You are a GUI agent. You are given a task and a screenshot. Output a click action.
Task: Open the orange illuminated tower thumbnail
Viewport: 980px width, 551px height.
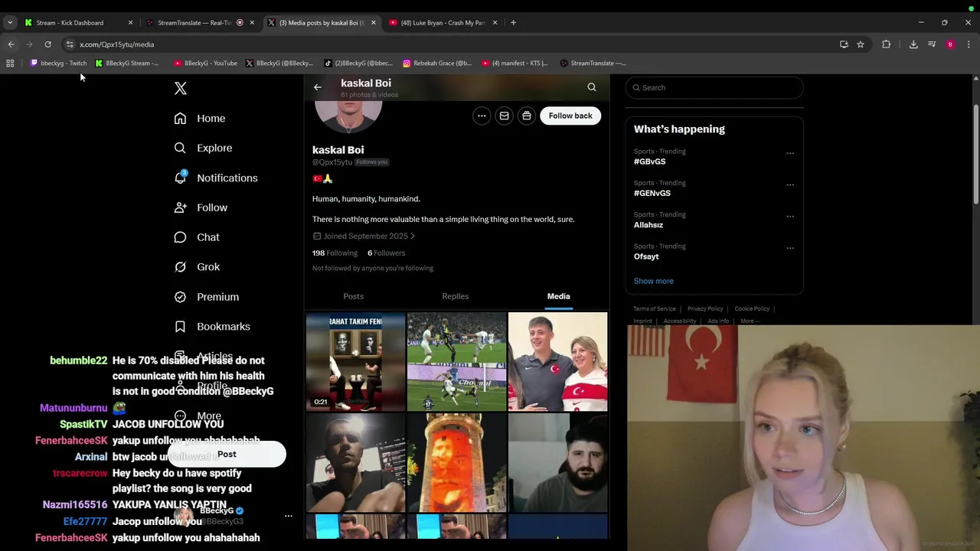[x=456, y=462]
